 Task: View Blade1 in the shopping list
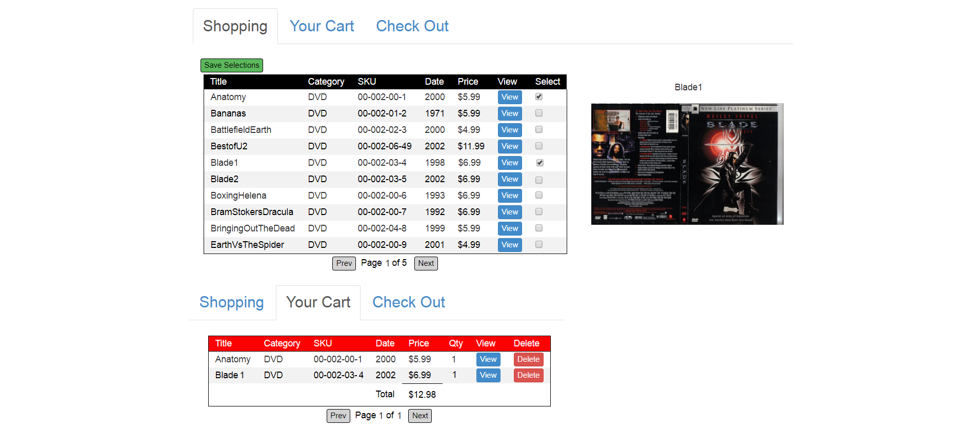510,163
